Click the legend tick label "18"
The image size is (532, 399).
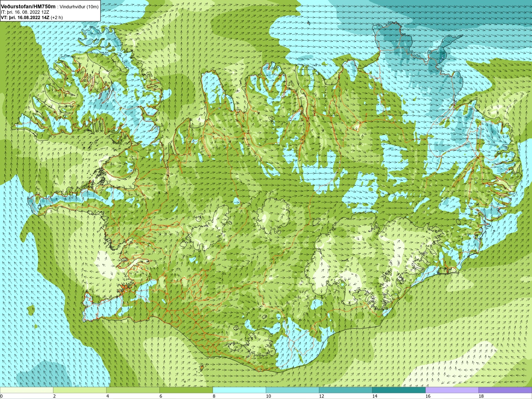481,396
